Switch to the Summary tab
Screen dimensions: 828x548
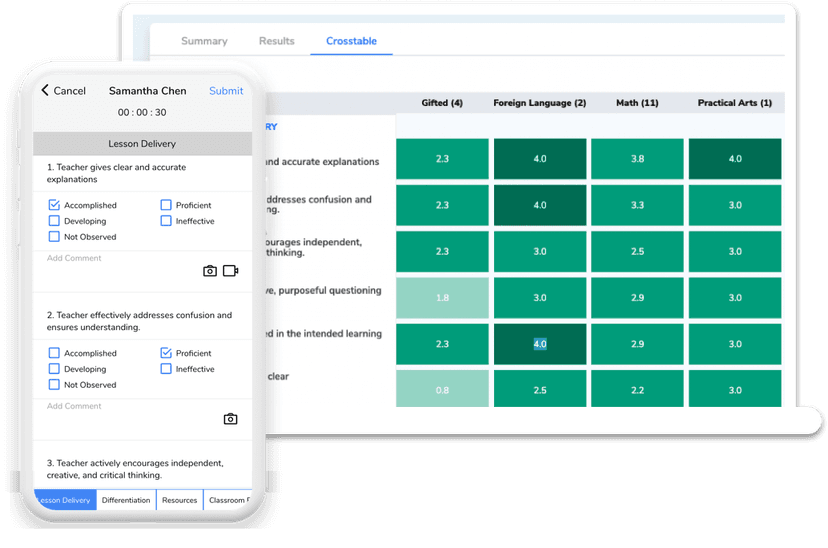pyautogui.click(x=204, y=41)
